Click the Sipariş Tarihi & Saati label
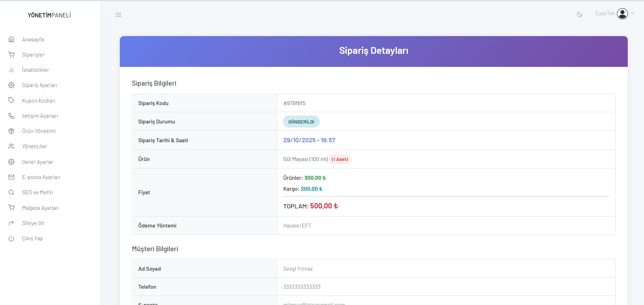The width and height of the screenshot is (644, 305). click(x=163, y=140)
